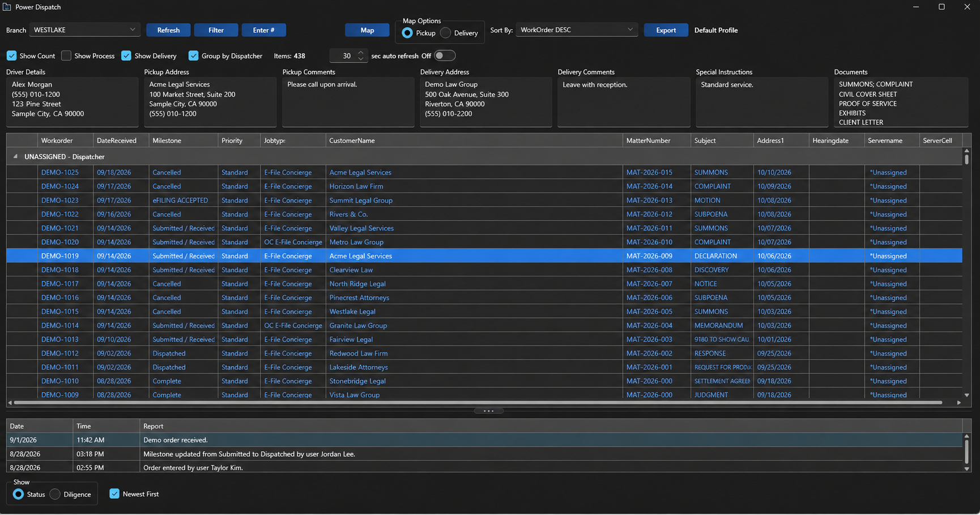
Task: Click the Pickup Comments text box
Action: [348, 102]
